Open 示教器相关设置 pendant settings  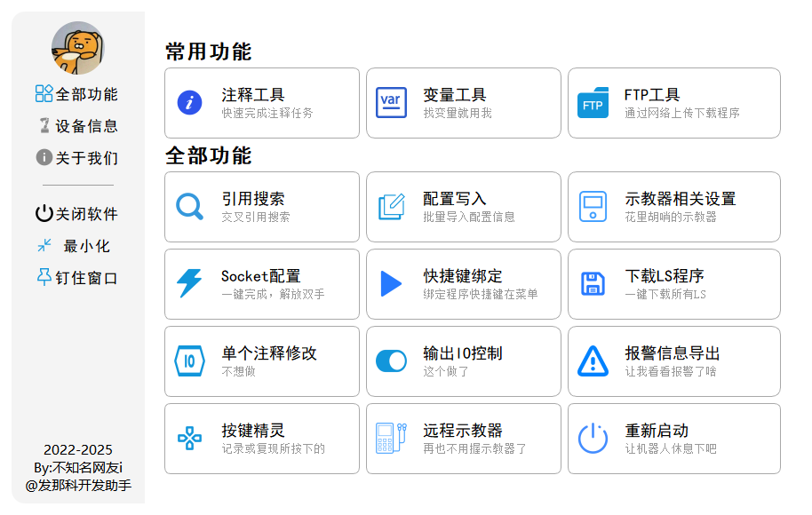(665, 206)
